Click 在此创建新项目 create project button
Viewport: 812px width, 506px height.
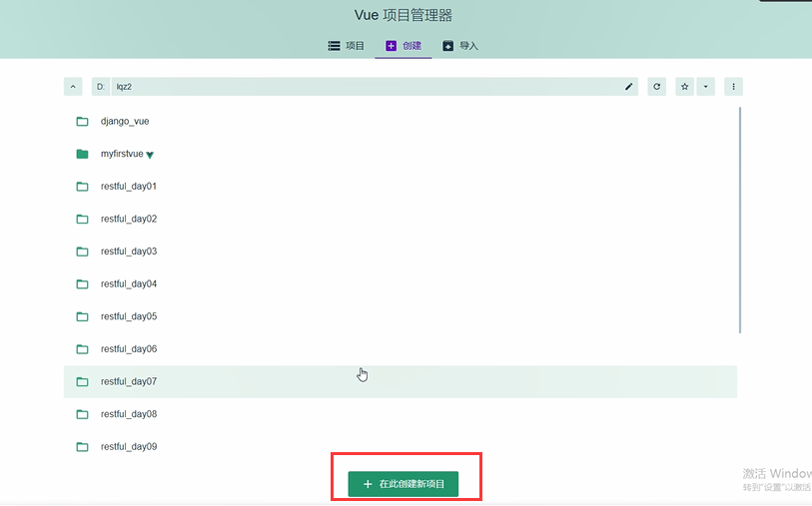403,484
